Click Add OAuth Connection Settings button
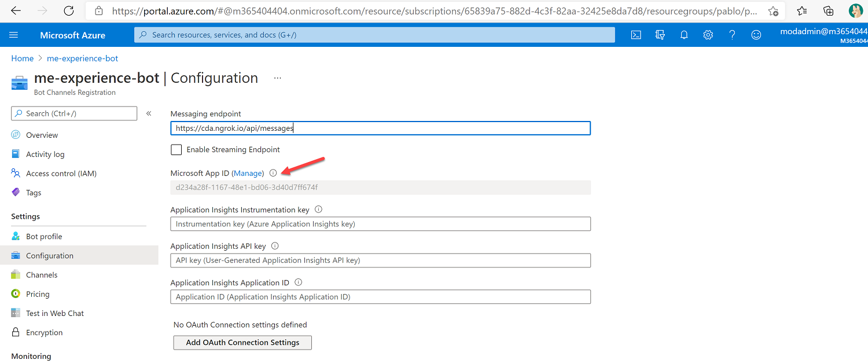The width and height of the screenshot is (868, 364). pyautogui.click(x=242, y=343)
